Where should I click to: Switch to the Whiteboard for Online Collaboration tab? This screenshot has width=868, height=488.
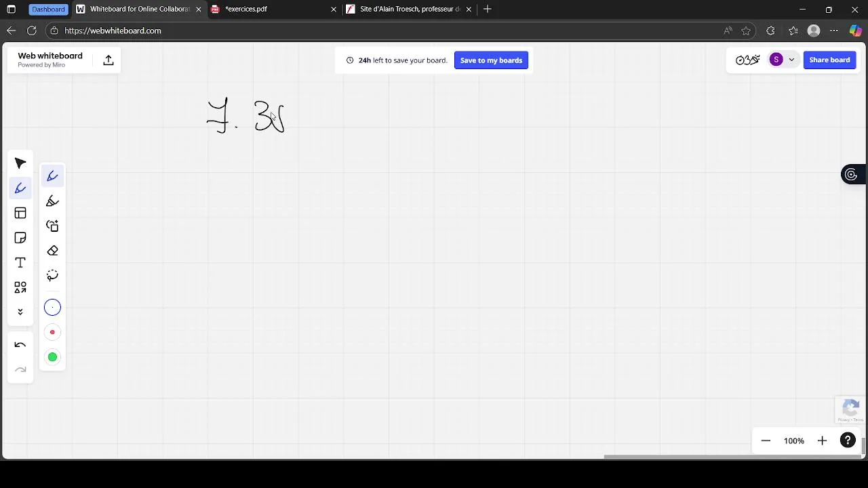coord(139,9)
